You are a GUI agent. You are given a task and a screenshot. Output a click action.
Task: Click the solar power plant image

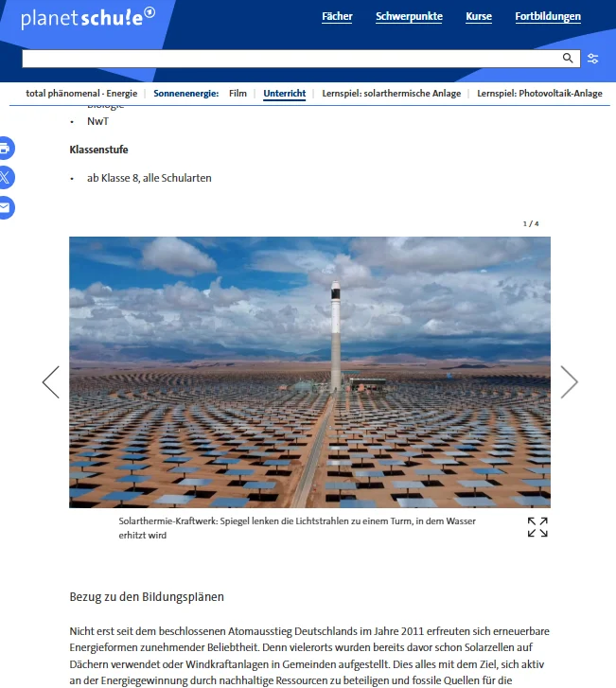coord(309,372)
